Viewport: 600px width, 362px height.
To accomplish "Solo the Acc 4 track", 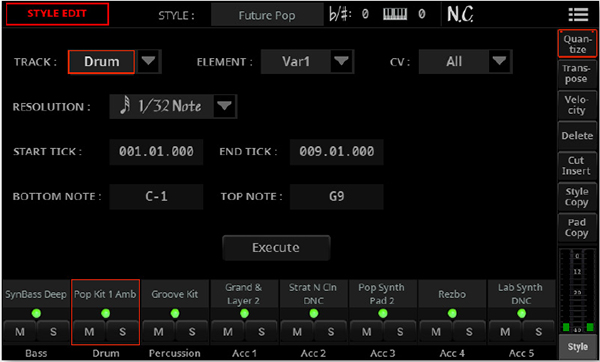I will coord(469,331).
